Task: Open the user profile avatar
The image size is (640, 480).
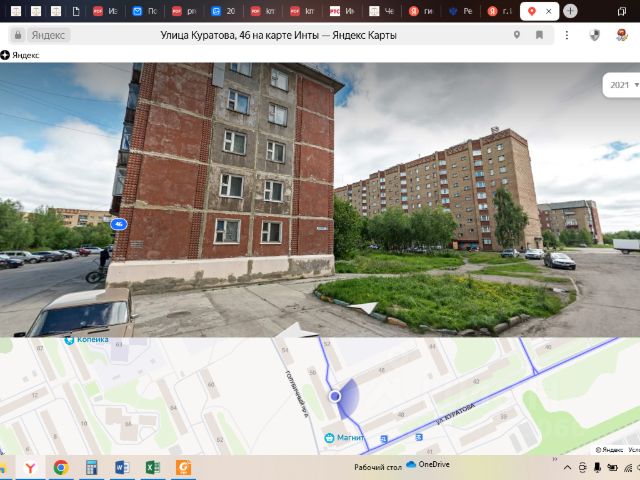Action: [622, 35]
